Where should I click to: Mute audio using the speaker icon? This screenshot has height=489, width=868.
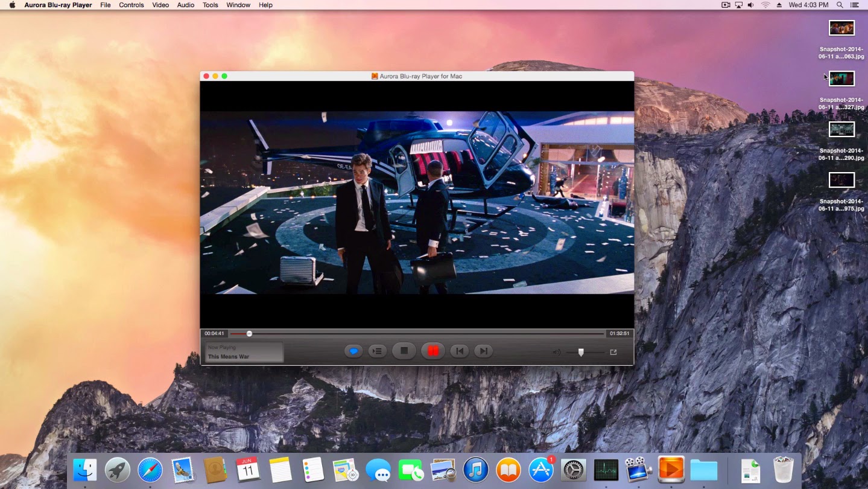[x=557, y=352]
